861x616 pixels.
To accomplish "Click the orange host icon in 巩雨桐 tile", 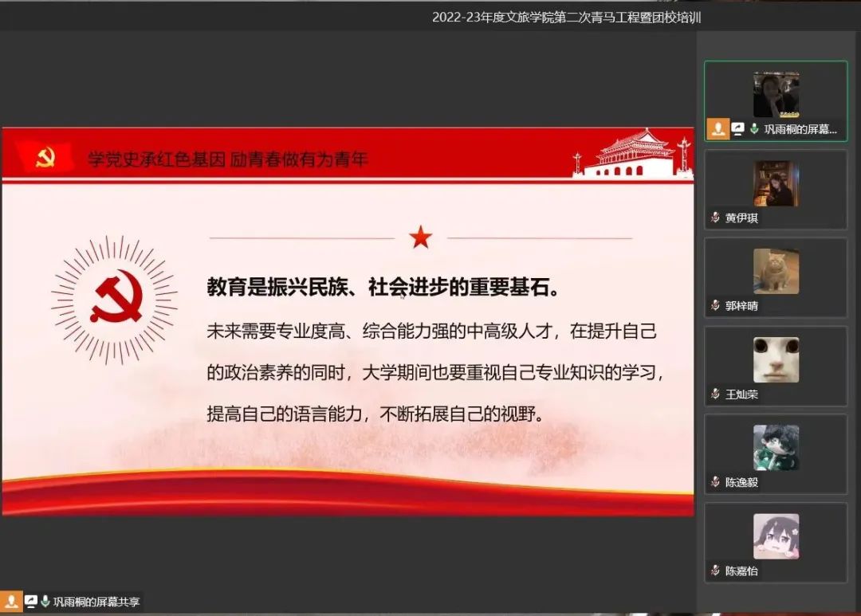I will (717, 129).
